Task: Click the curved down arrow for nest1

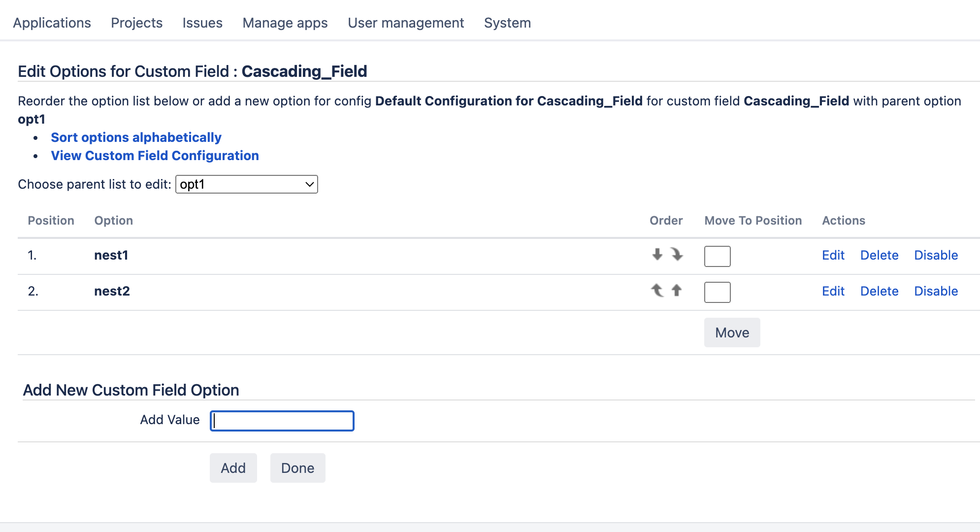Action: pos(677,255)
